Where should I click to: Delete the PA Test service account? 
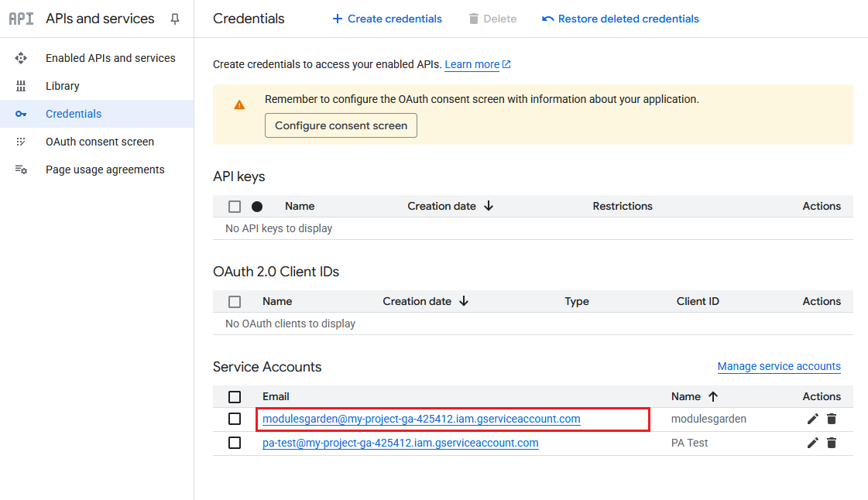point(832,443)
